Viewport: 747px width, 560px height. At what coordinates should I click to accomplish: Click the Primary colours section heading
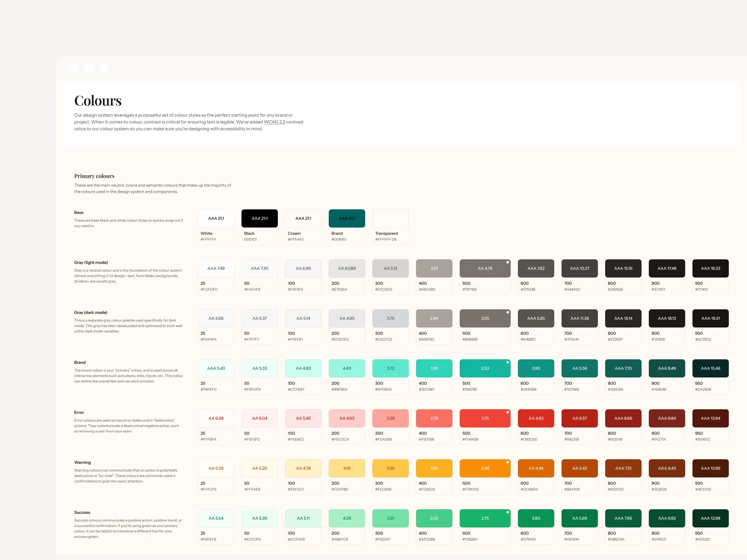(94, 176)
